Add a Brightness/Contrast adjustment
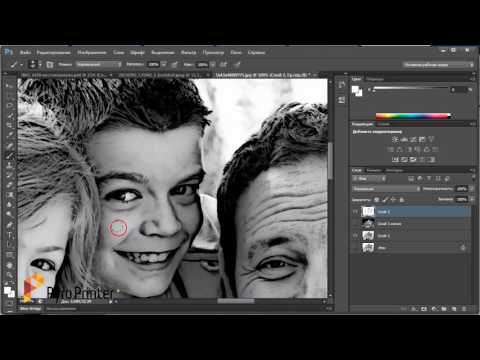This screenshot has height=360, width=480. coord(395,139)
